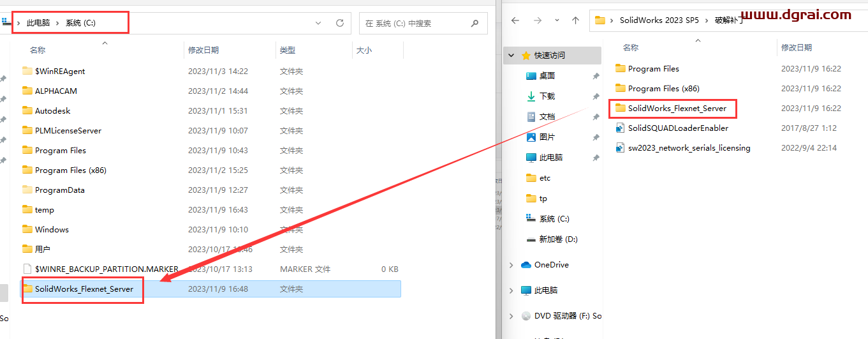Select OneDrive label in sidebar
The image size is (868, 339).
552,264
